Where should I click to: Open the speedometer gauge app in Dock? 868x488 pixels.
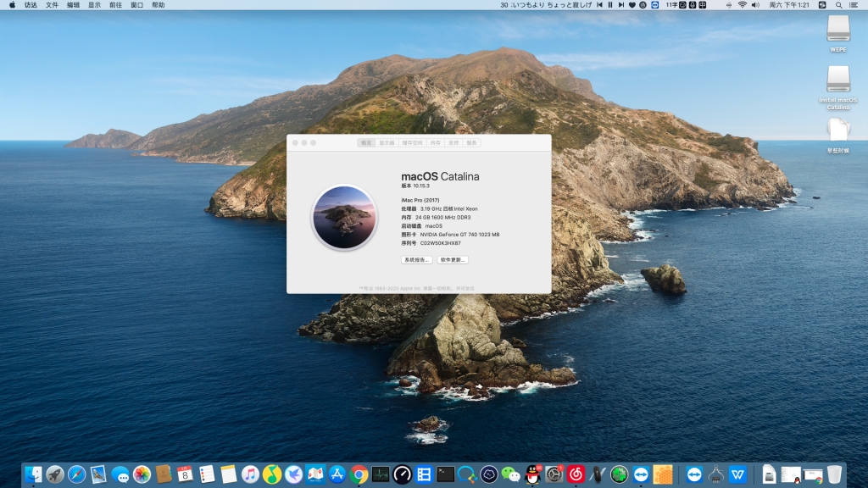point(403,474)
